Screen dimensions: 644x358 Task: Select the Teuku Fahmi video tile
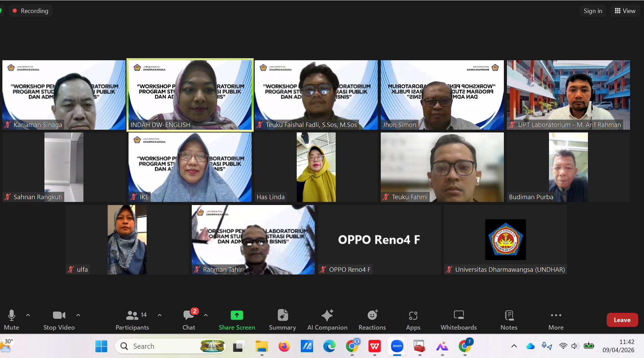[x=442, y=167]
